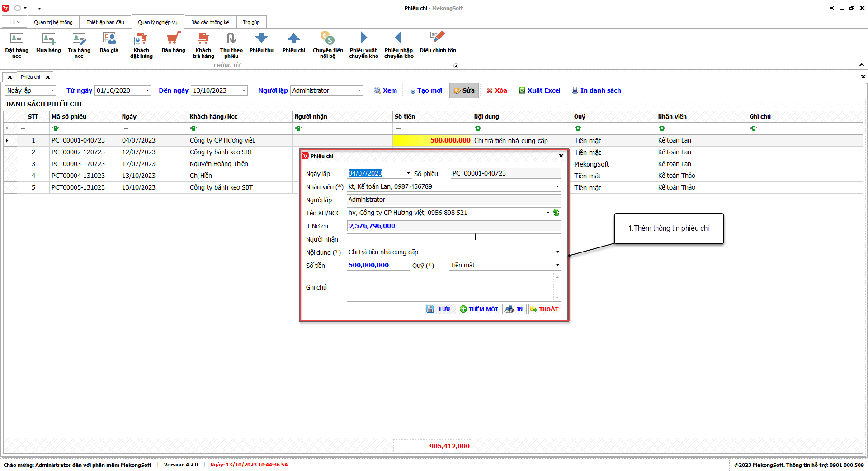Click into the Người nhận input field

coord(453,239)
